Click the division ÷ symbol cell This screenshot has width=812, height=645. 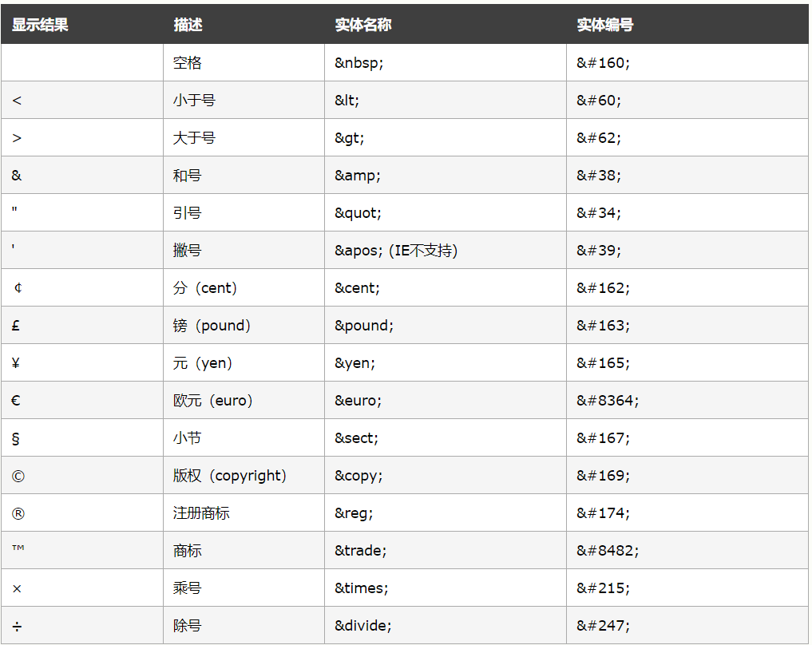click(17, 626)
